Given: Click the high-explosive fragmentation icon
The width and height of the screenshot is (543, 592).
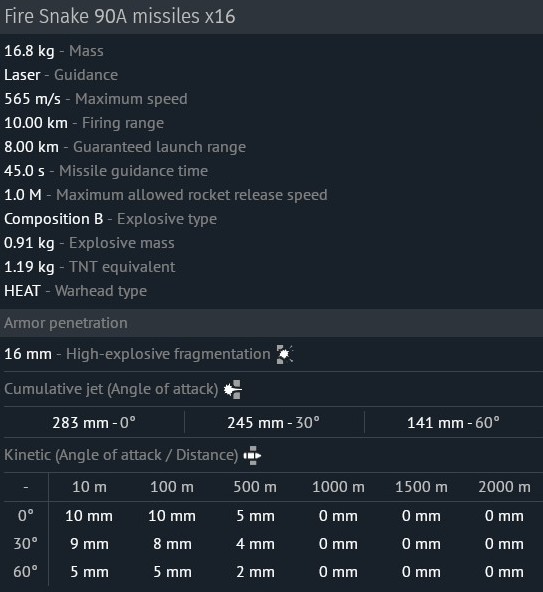Looking at the screenshot, I should click(x=285, y=354).
